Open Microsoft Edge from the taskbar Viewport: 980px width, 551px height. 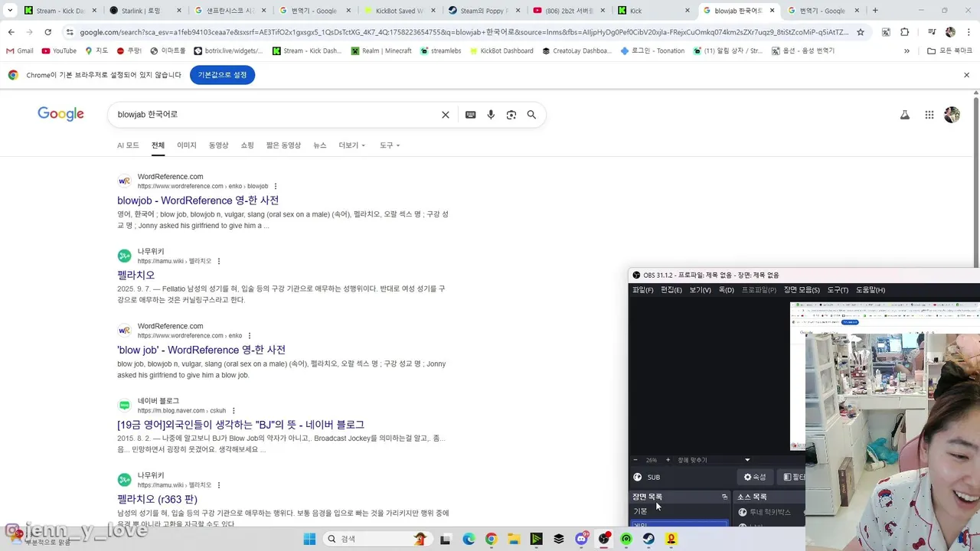coord(469,539)
